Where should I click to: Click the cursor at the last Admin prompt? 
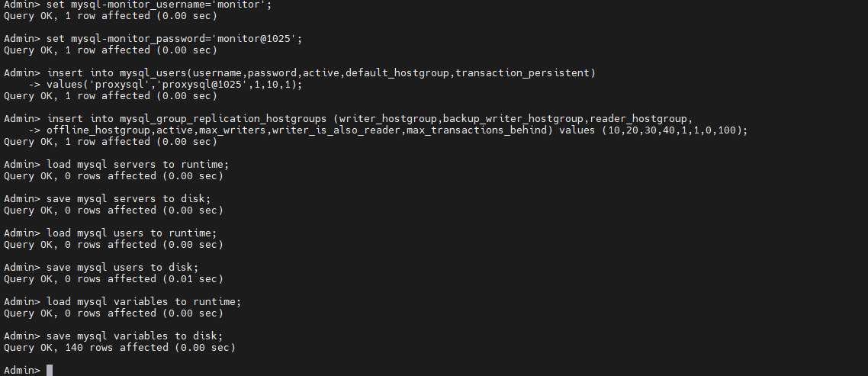[x=50, y=370]
